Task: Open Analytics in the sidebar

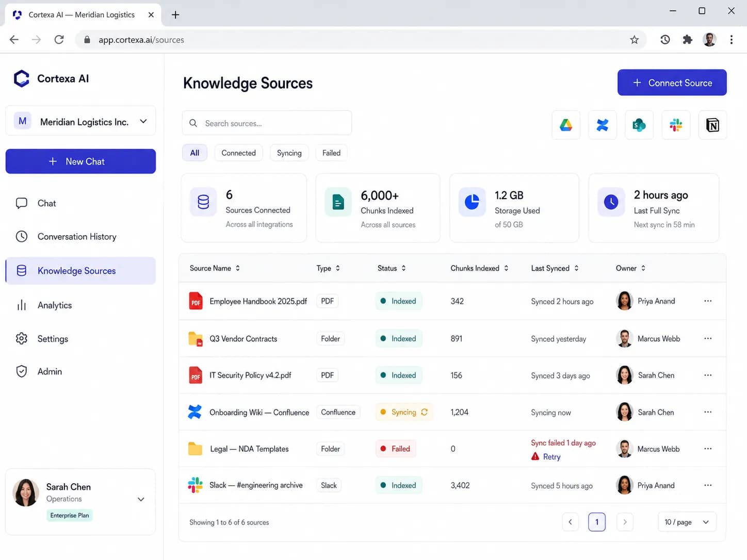Action: point(80,305)
